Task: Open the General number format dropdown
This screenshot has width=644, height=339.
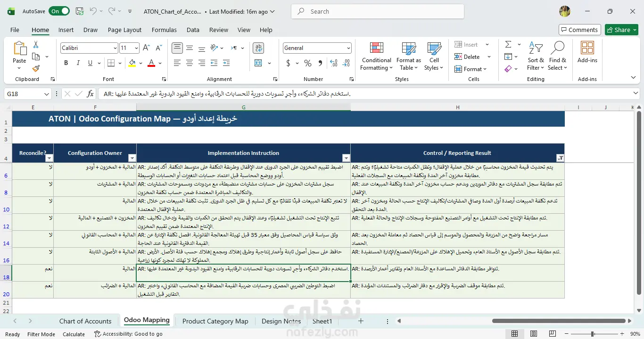Action: (x=348, y=48)
